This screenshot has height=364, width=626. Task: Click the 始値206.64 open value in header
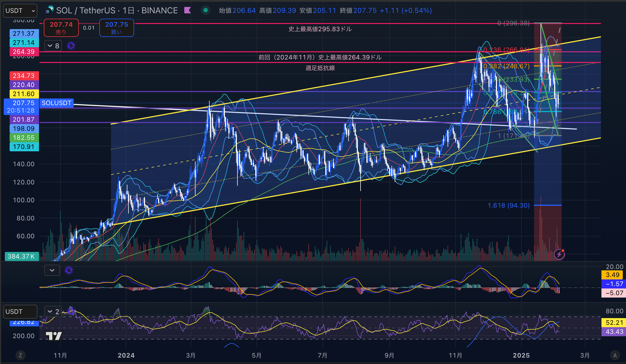(237, 10)
